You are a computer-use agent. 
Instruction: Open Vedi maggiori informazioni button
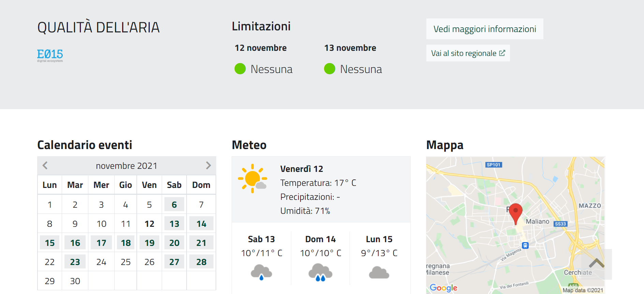pyautogui.click(x=484, y=29)
